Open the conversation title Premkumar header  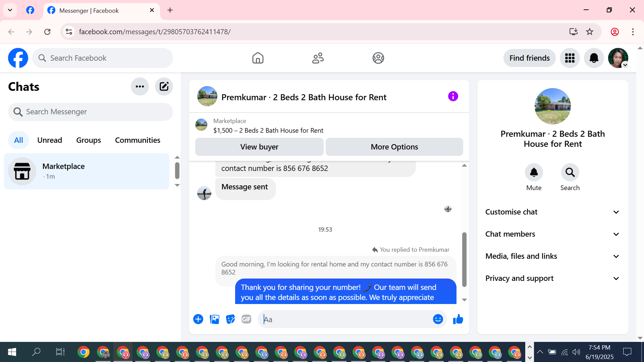pos(304,97)
